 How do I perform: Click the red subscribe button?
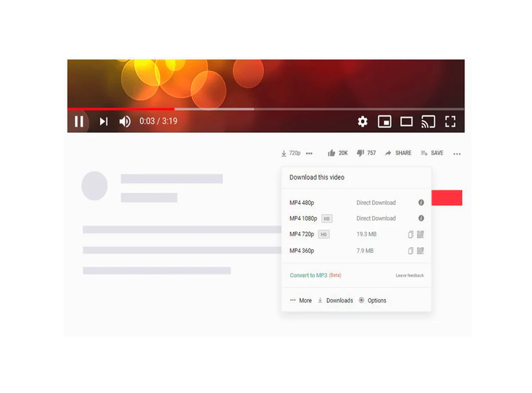click(446, 198)
